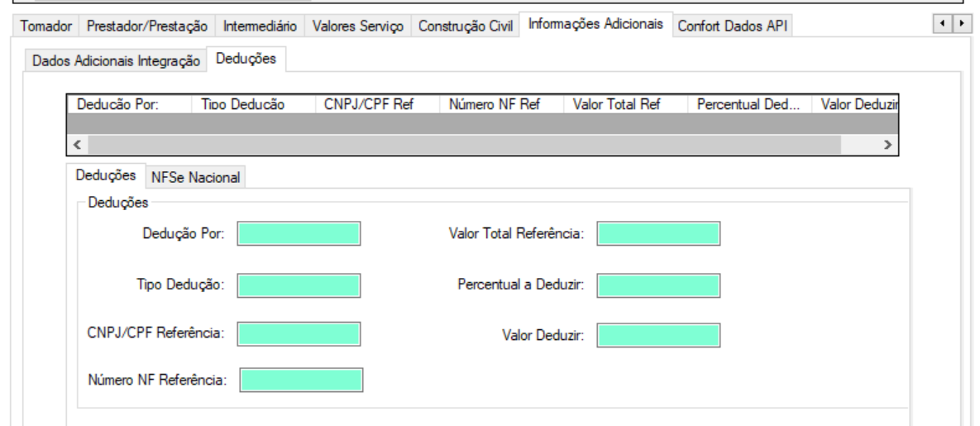Image resolution: width=980 pixels, height=426 pixels.
Task: Click the grid horizontal scrollbar thumb
Action: pos(465,144)
